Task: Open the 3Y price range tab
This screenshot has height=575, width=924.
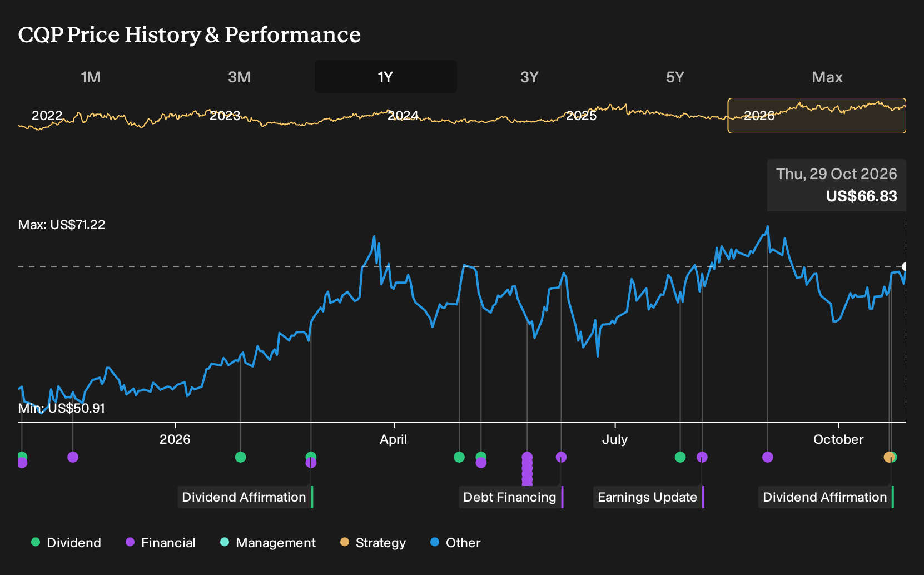Action: point(529,77)
